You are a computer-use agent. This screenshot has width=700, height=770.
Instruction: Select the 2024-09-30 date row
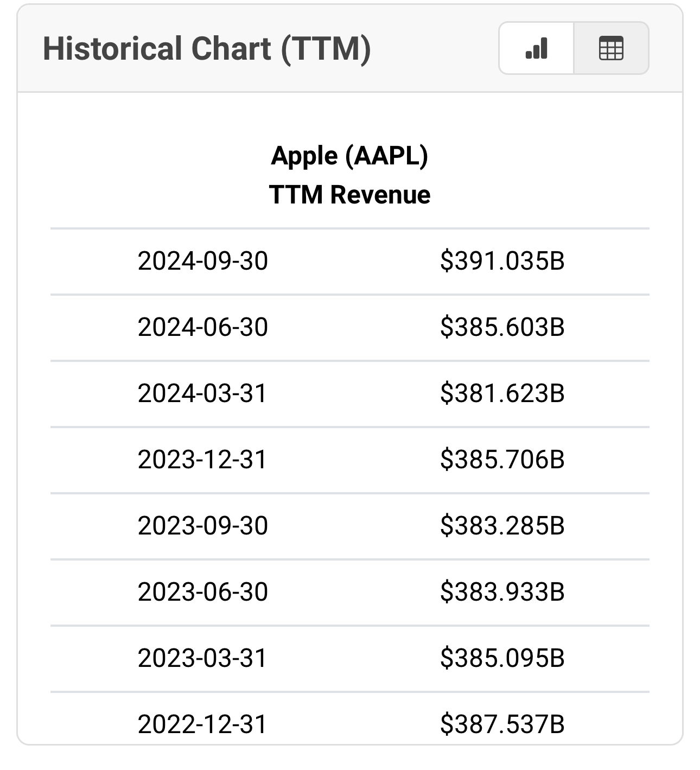click(x=202, y=261)
